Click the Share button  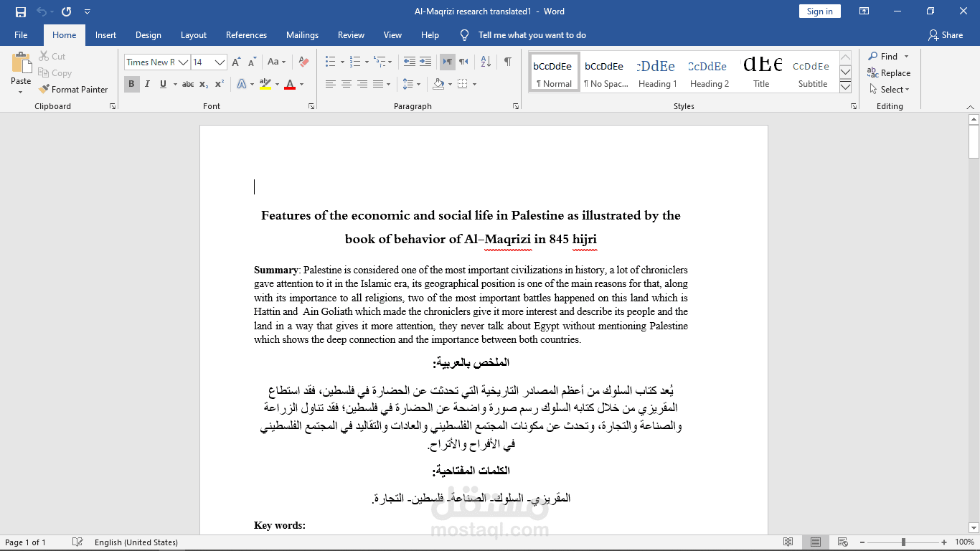tap(946, 35)
